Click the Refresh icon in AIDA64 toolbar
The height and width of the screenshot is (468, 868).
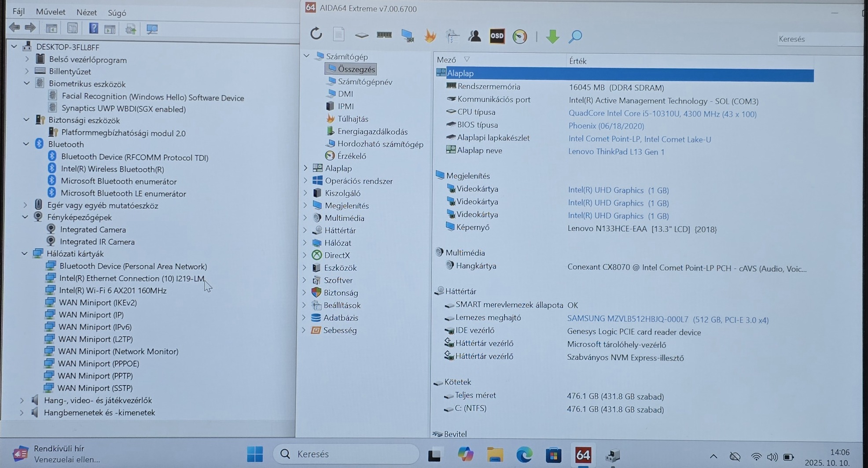click(x=316, y=34)
